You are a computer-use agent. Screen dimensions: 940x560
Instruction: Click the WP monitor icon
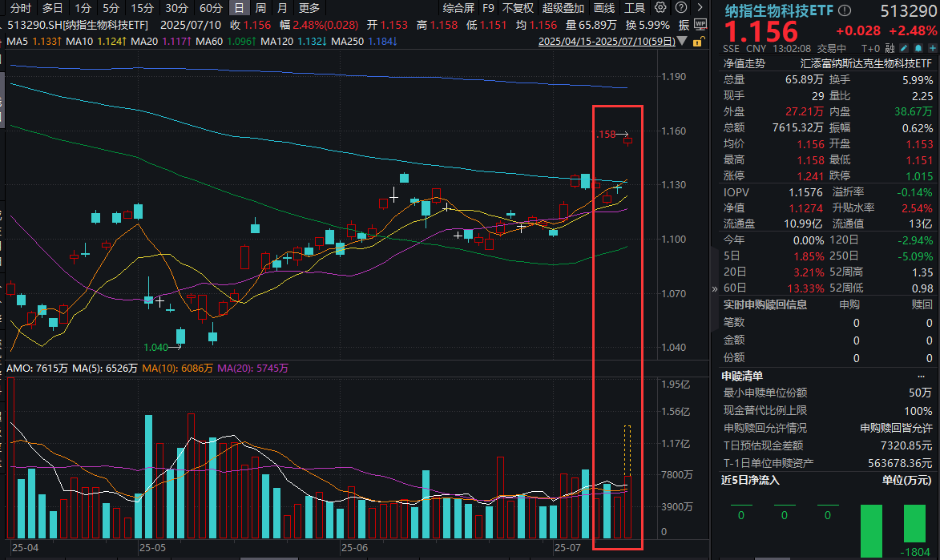click(x=701, y=24)
